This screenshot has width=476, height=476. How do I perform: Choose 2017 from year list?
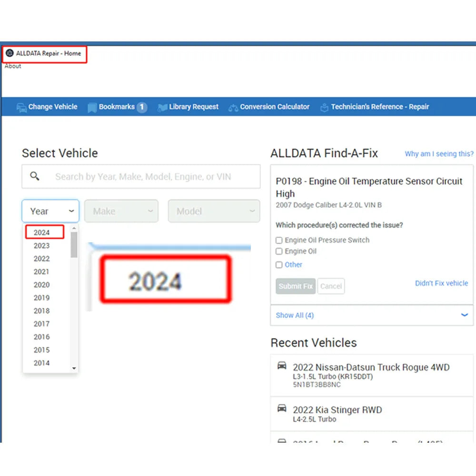pyautogui.click(x=41, y=324)
